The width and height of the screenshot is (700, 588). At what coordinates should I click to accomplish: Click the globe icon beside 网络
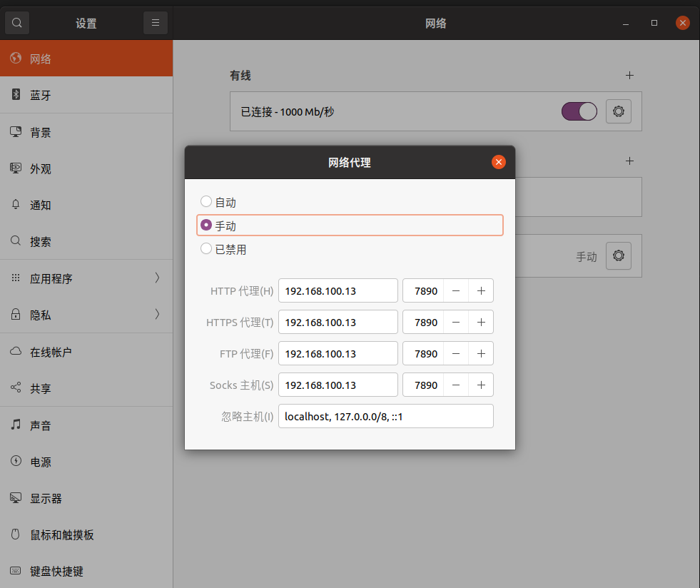(16, 58)
